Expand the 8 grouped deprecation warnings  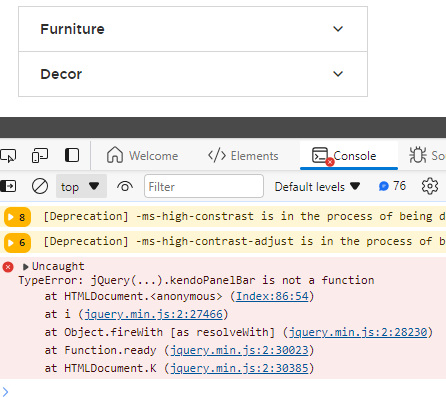(x=17, y=217)
